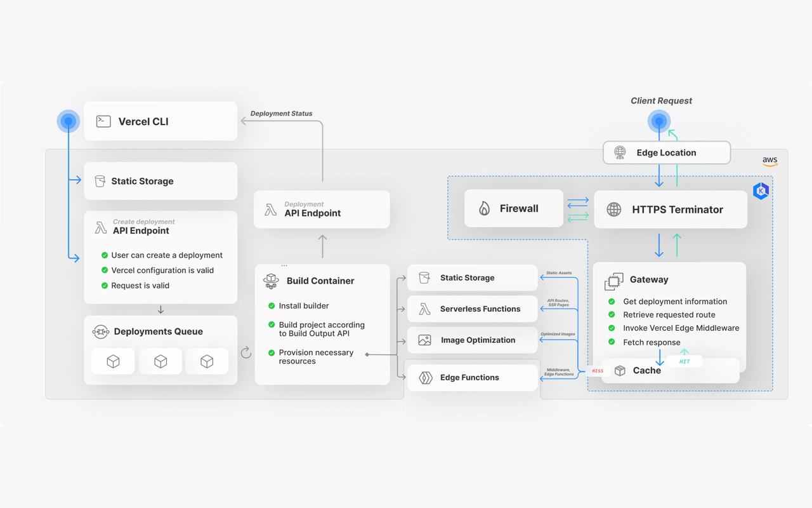Click check mark next to Invoke Vercel Edge Middleware

click(x=612, y=328)
